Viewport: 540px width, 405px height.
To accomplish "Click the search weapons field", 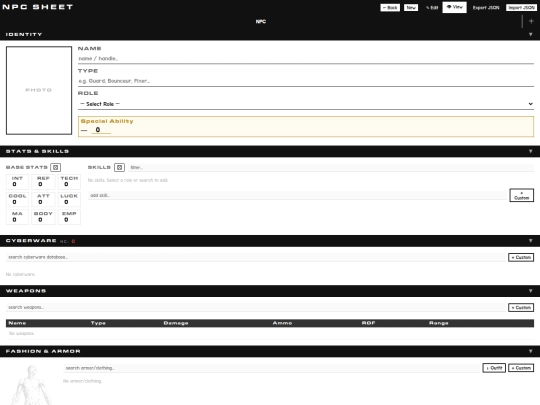I will point(256,308).
